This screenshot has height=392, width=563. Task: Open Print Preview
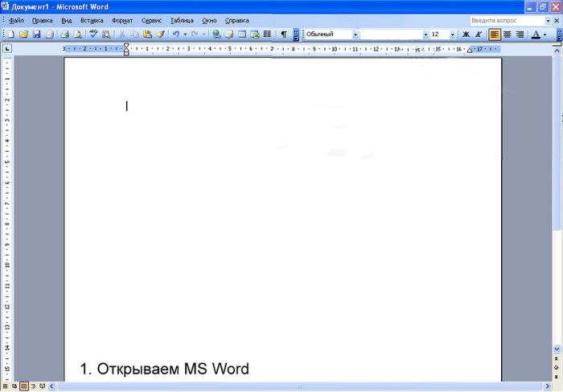(x=77, y=35)
